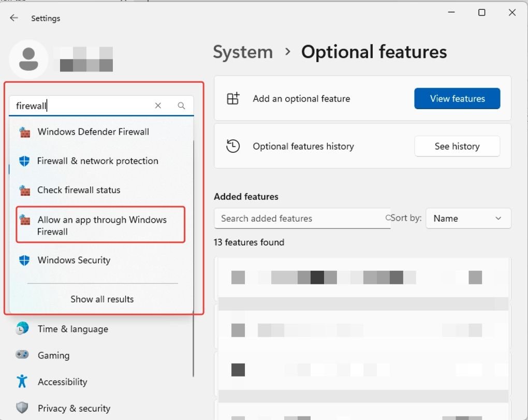Click the Gaming controller icon
Screen dimensions: 528x420
click(22, 355)
